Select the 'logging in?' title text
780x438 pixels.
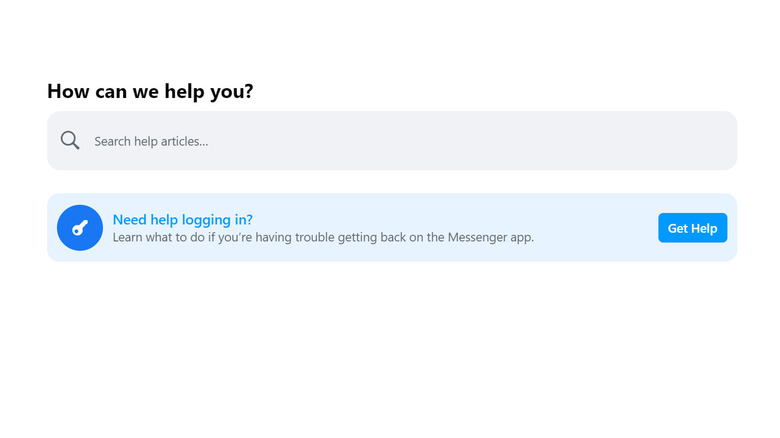215,220
